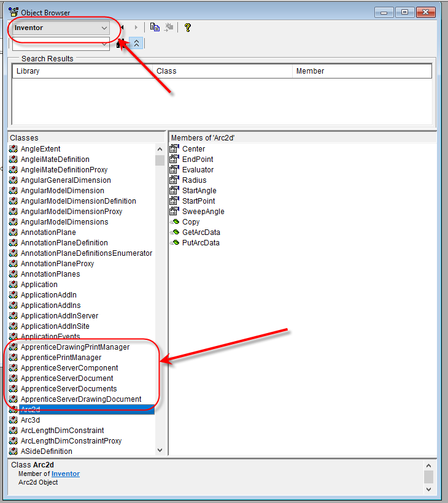Select the ASideDefinition class
The height and width of the screenshot is (503, 448).
[x=46, y=451]
